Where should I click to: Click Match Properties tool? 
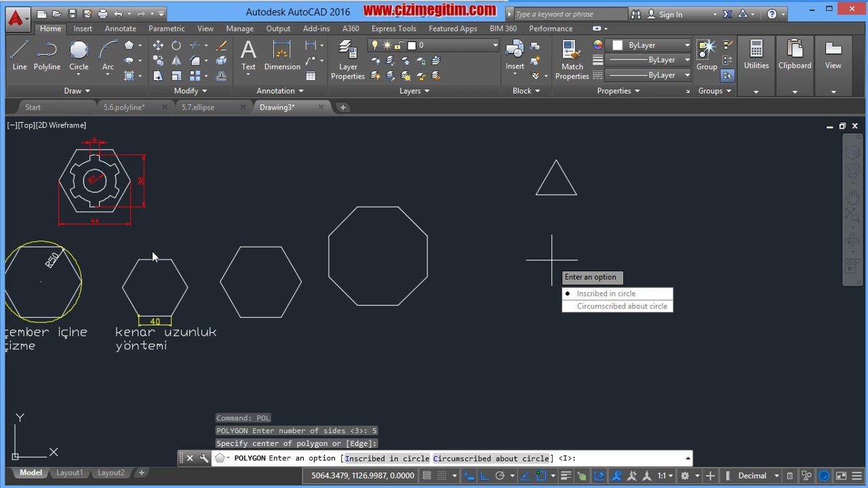[572, 60]
